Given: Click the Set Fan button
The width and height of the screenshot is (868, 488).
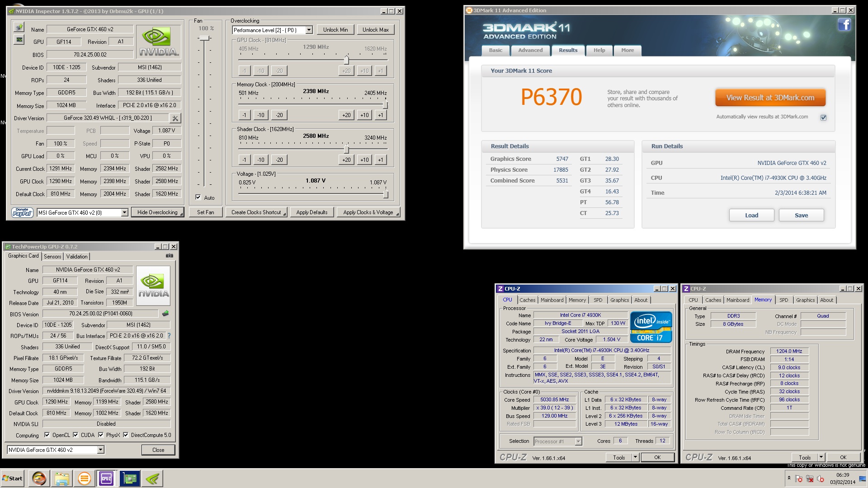Looking at the screenshot, I should click(205, 212).
